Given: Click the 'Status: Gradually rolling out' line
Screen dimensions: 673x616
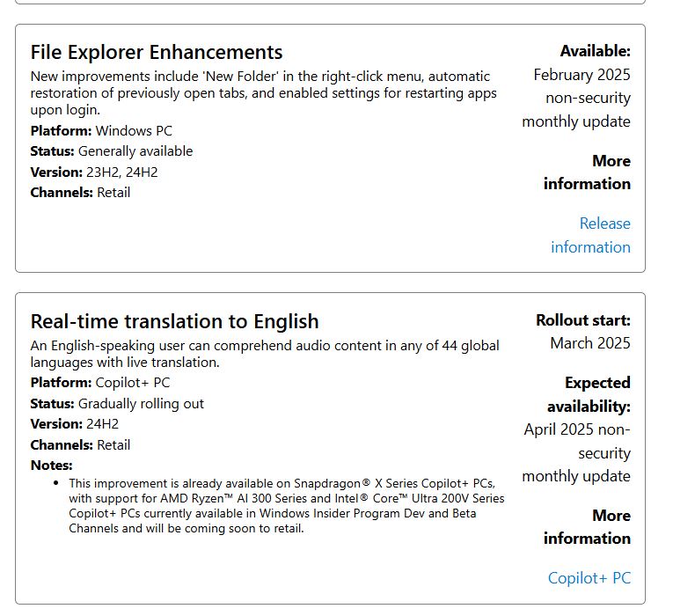Looking at the screenshot, I should [117, 404].
